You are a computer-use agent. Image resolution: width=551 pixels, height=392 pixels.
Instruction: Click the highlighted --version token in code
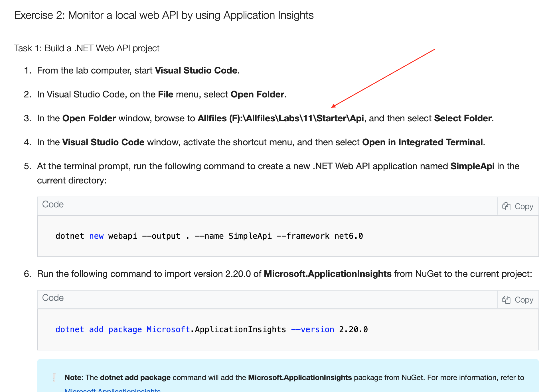pyautogui.click(x=313, y=329)
